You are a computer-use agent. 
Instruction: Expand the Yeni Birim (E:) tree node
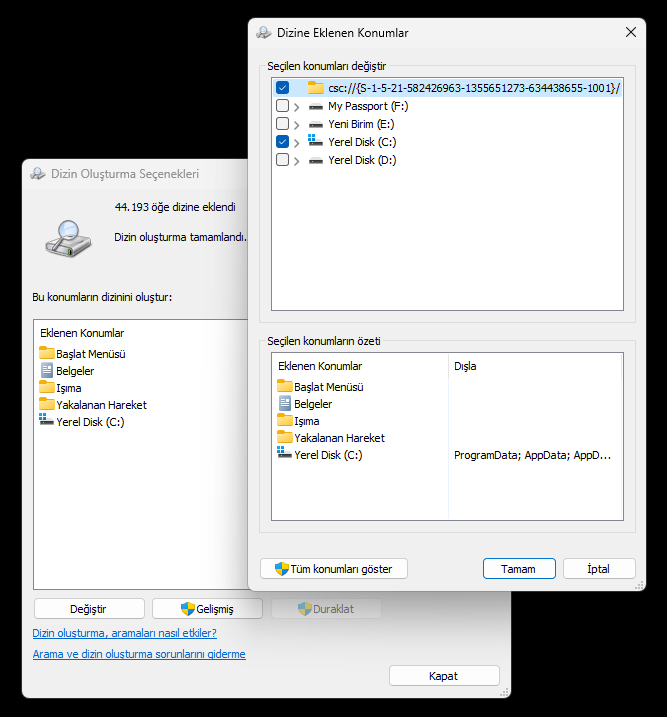[x=297, y=125]
